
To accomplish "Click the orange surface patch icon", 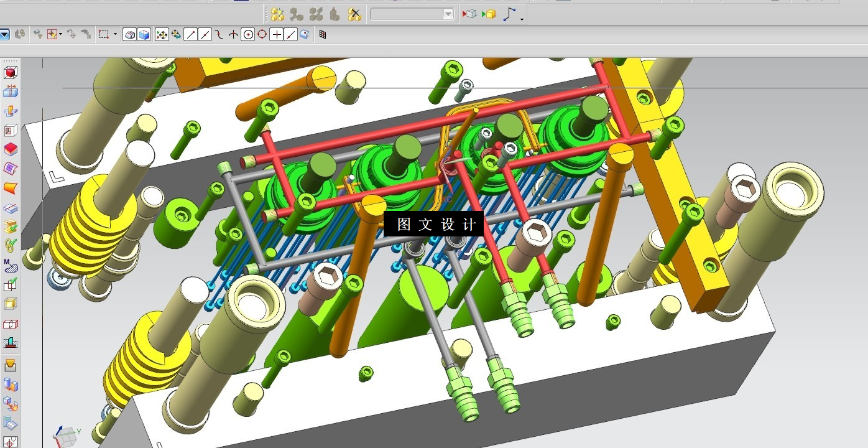I will (x=11, y=188).
